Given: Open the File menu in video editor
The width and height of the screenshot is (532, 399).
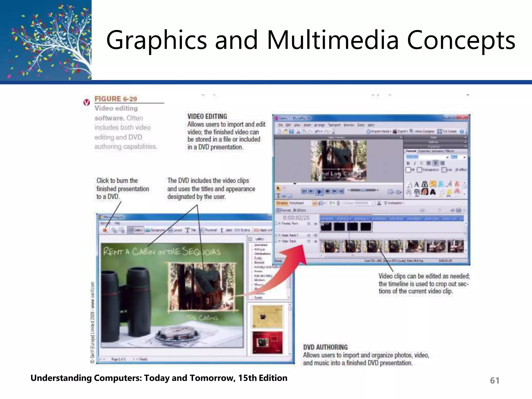Looking at the screenshot, I should [280, 125].
